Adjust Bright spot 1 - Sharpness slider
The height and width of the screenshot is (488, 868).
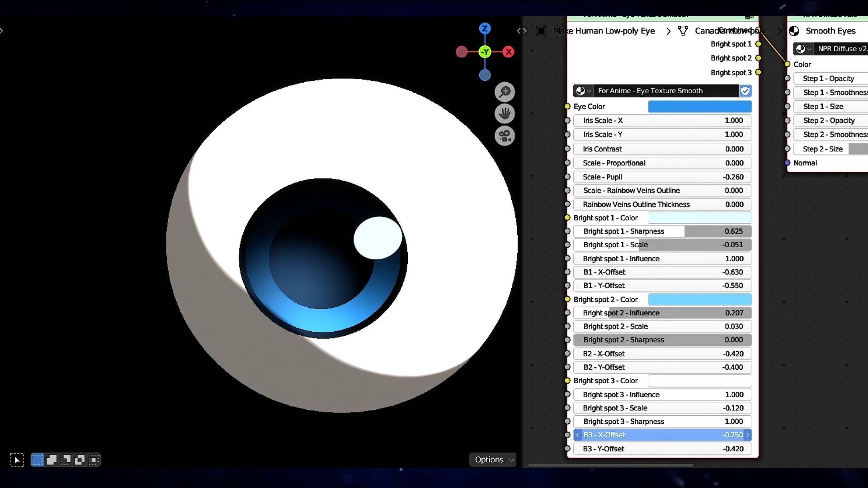(x=662, y=231)
